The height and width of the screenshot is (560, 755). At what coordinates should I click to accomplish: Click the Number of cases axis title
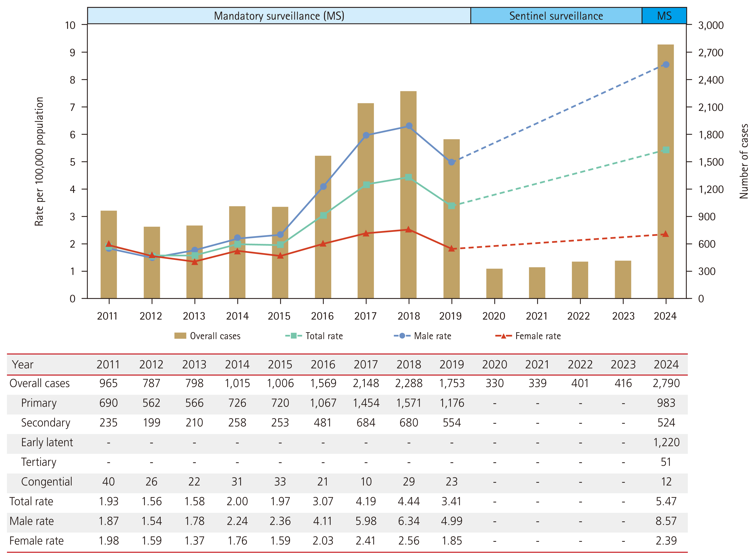point(743,161)
